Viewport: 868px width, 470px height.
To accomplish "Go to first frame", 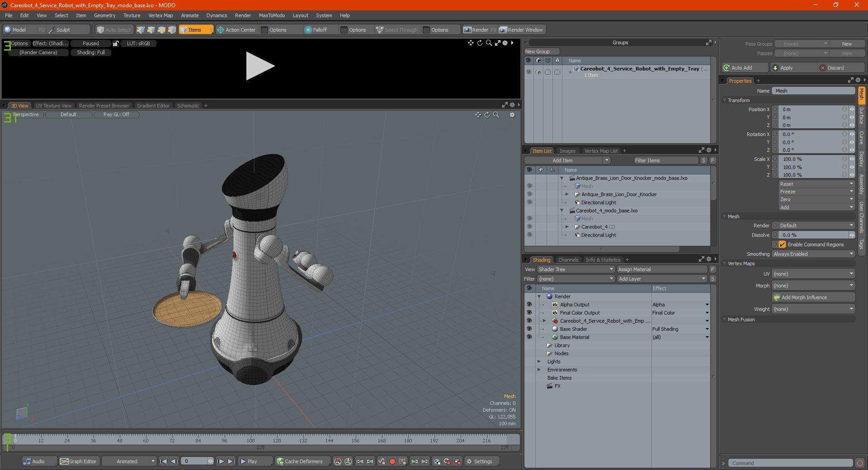I will tap(164, 461).
